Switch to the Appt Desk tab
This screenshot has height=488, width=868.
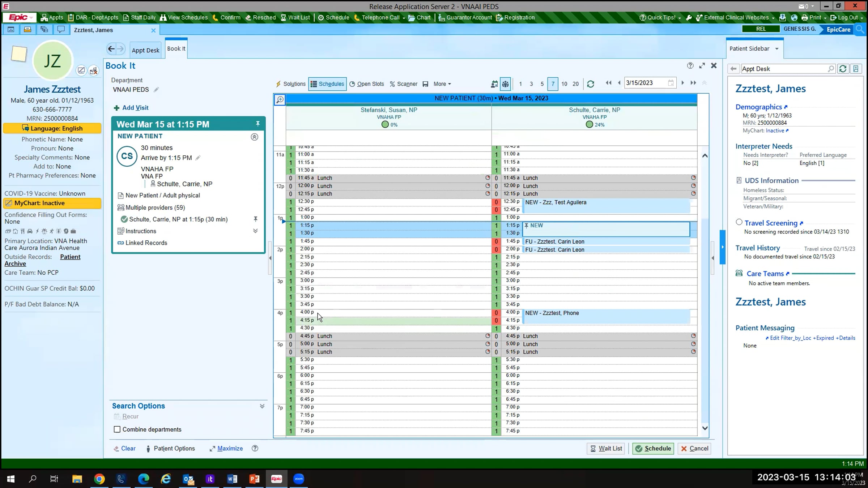tap(145, 50)
